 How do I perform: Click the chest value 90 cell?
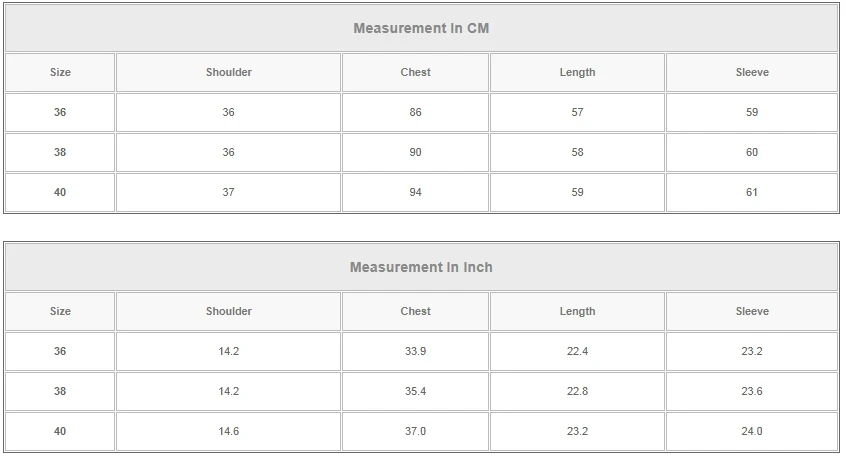coord(415,152)
